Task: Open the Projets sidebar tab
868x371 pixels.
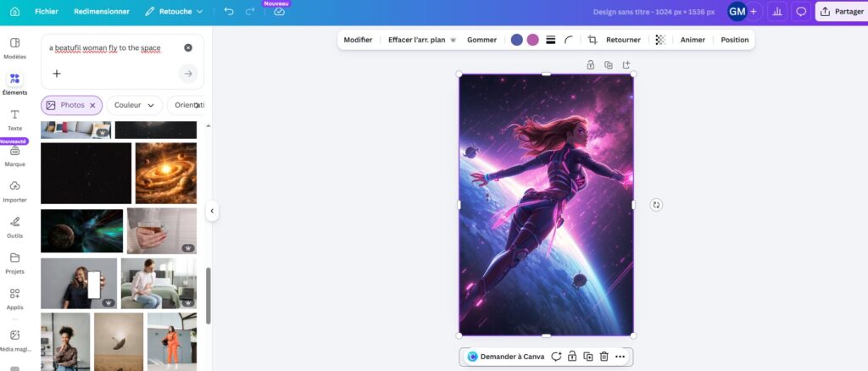Action: 15,263
